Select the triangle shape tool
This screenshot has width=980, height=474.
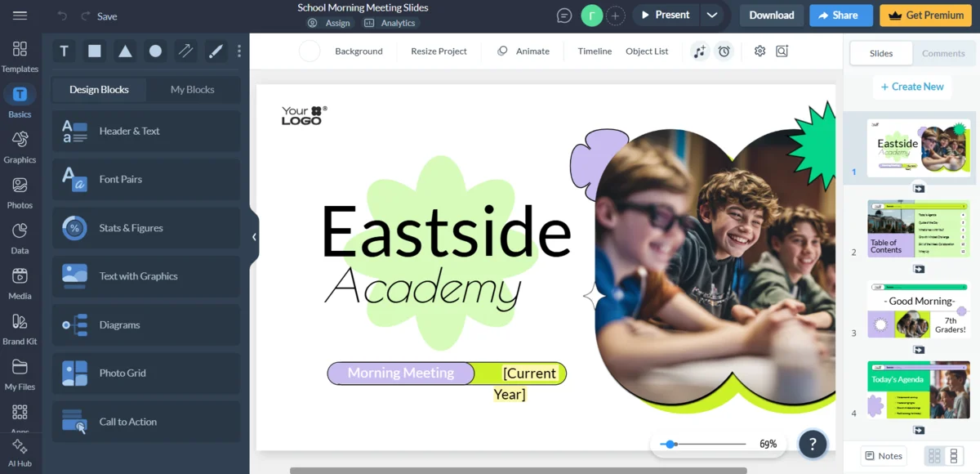click(x=125, y=51)
